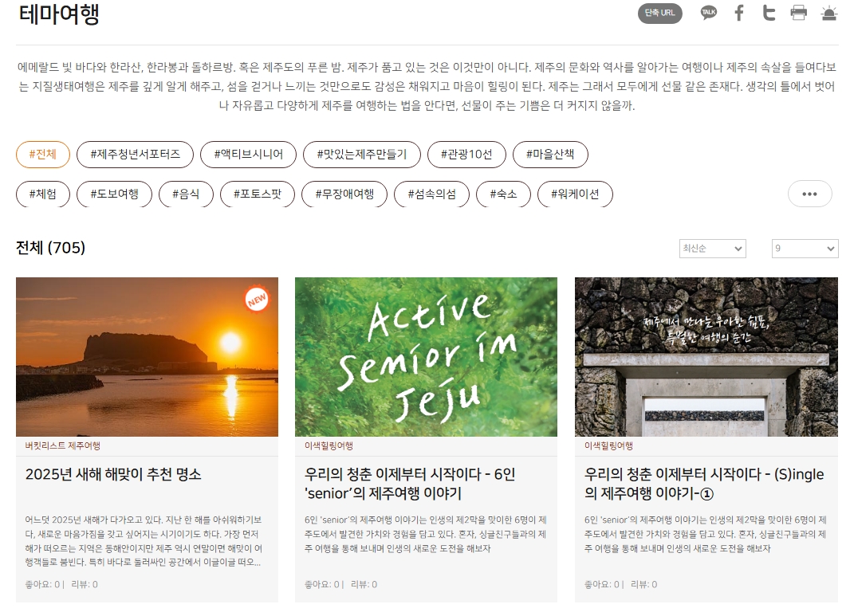Toggle the #액티브시니어 hashtag filter

[x=248, y=154]
